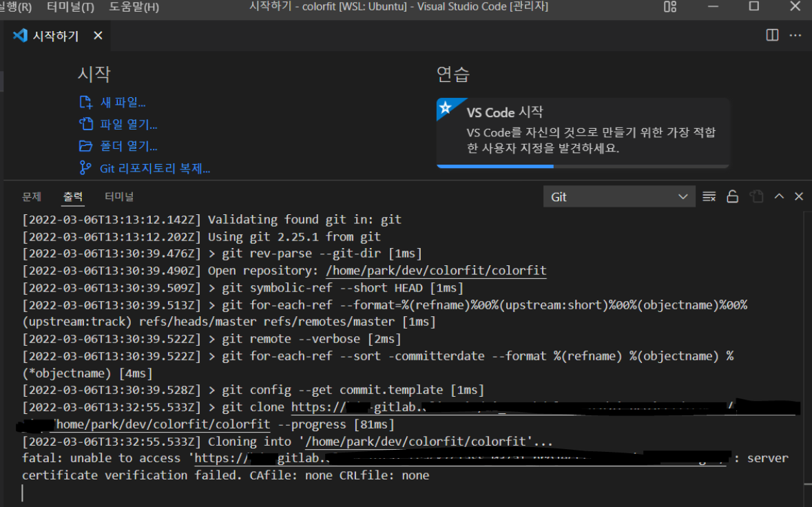
Task: Clear the output panel
Action: pyautogui.click(x=709, y=197)
